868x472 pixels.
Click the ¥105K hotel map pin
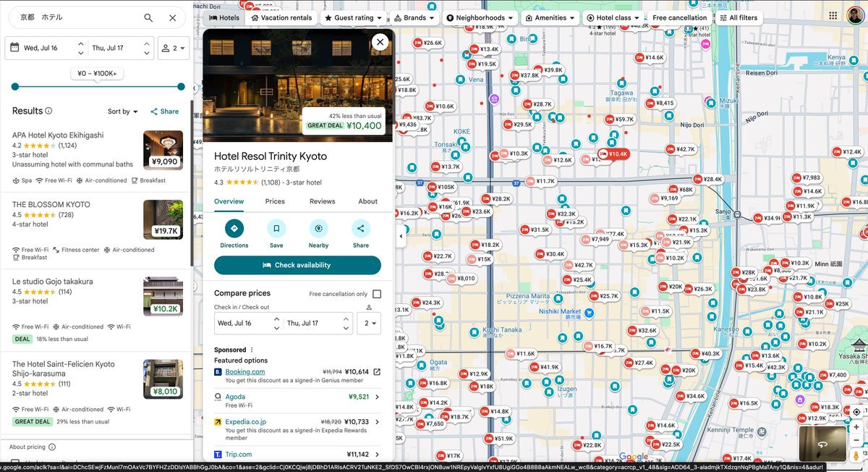pyautogui.click(x=441, y=187)
